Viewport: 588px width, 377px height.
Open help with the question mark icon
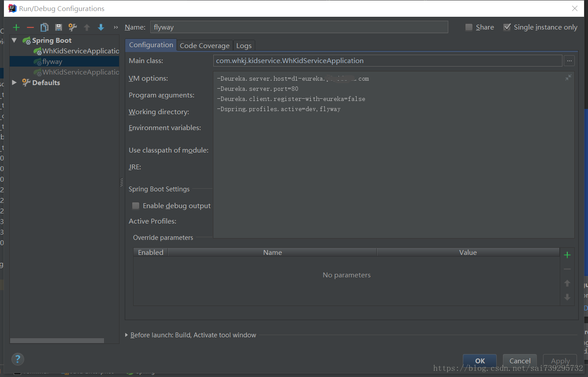tap(18, 358)
